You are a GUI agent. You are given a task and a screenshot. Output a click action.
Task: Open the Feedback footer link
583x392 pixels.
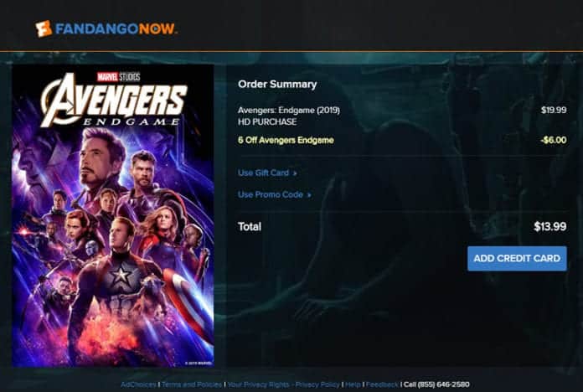(x=382, y=384)
